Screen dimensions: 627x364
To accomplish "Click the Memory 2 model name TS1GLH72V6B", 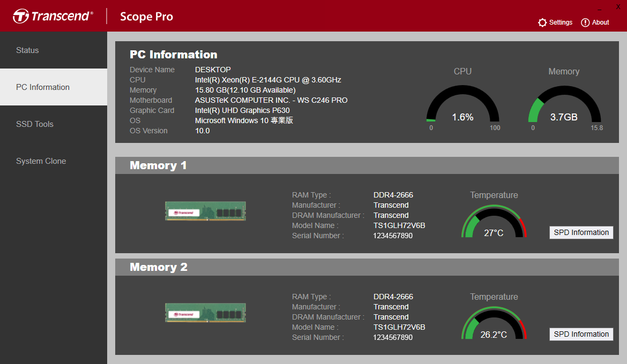I will (399, 327).
